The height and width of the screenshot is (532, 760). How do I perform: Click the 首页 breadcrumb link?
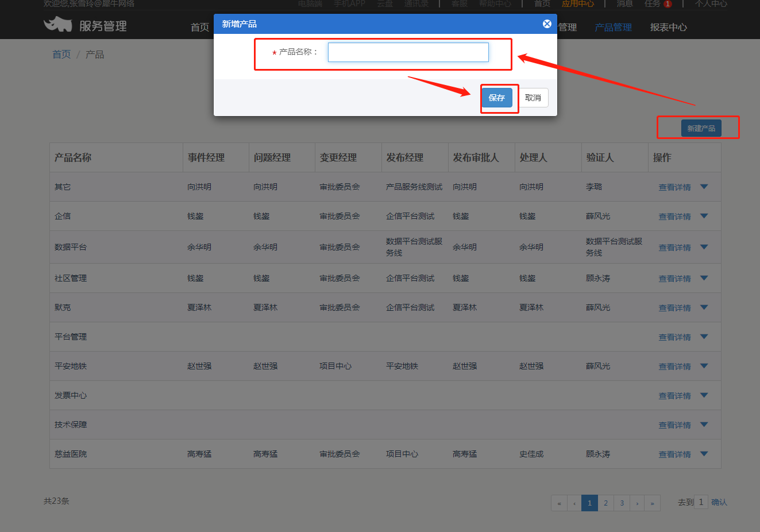tap(61, 54)
